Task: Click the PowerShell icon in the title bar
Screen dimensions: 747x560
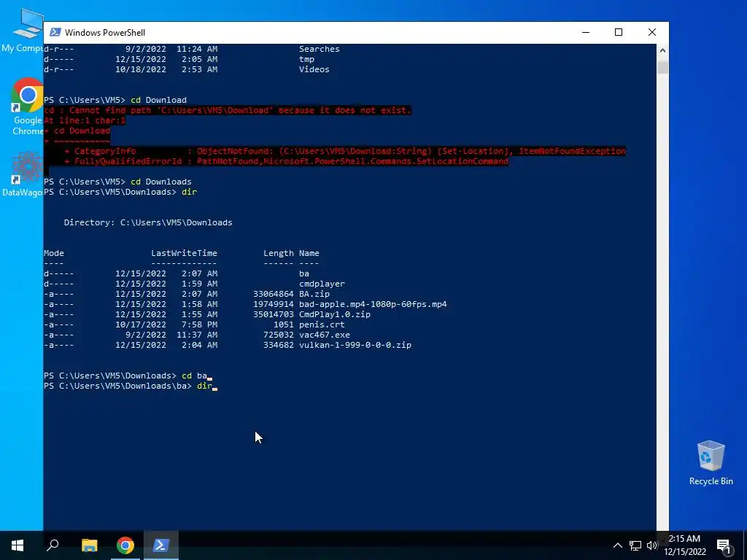Action: point(55,32)
